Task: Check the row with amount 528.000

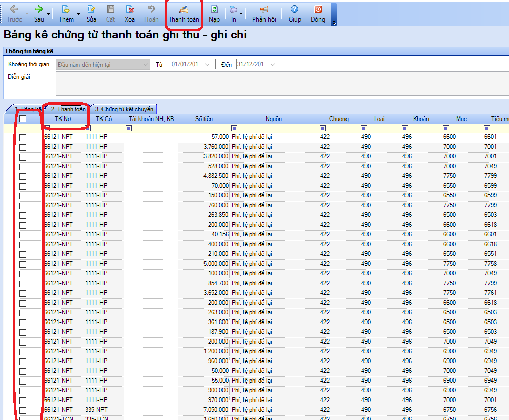Action: click(23, 167)
